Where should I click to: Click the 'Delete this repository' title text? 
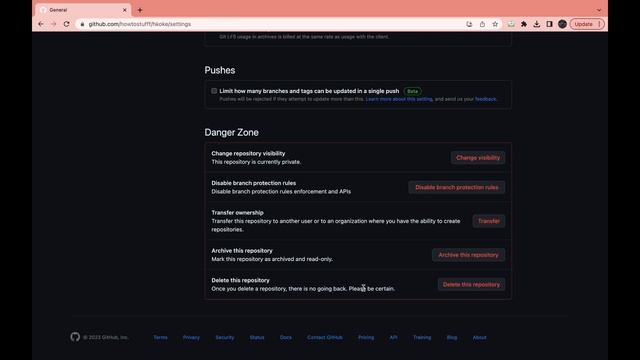(x=240, y=280)
